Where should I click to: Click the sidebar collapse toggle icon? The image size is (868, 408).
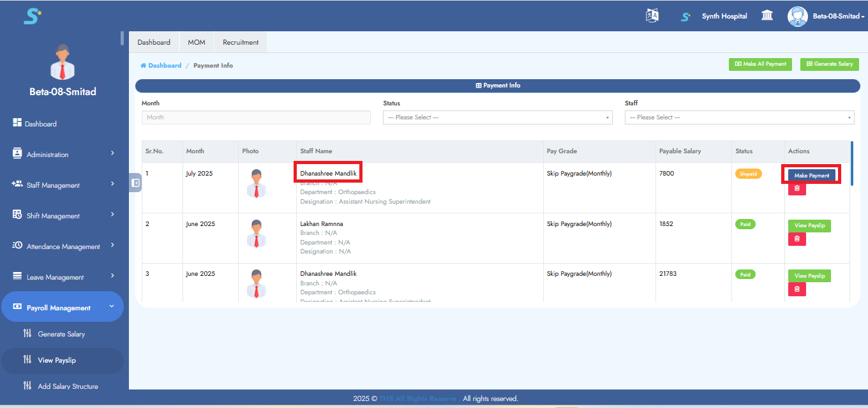pos(135,183)
